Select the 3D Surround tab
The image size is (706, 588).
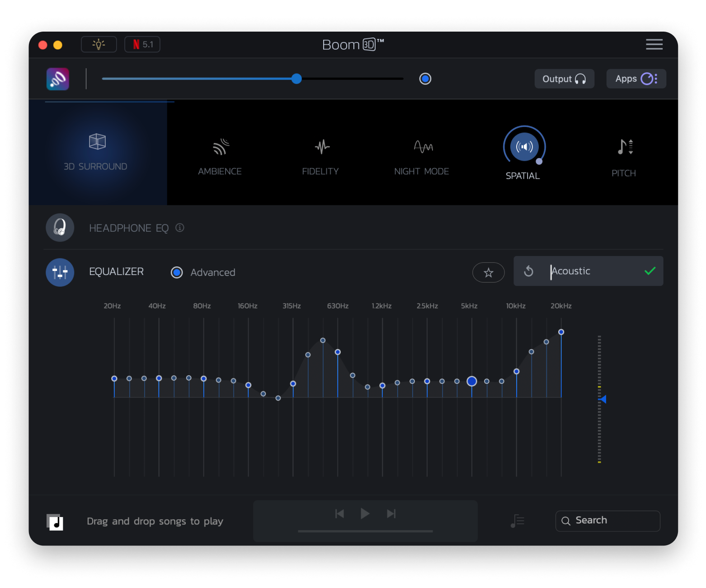coord(98,153)
